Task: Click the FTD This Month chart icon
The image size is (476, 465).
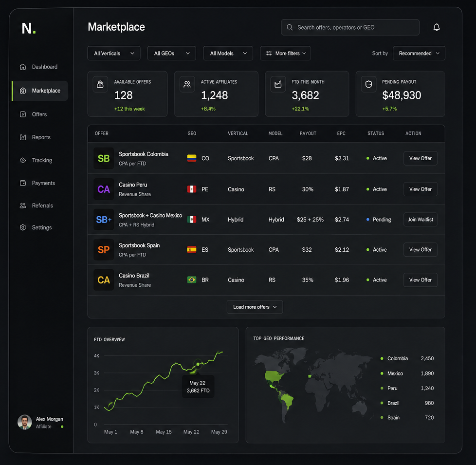Action: pyautogui.click(x=278, y=84)
